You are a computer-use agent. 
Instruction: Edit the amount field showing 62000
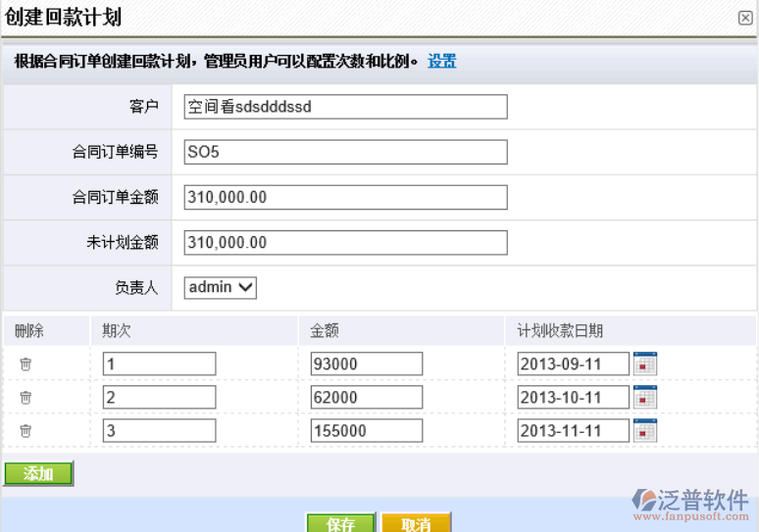(x=367, y=397)
